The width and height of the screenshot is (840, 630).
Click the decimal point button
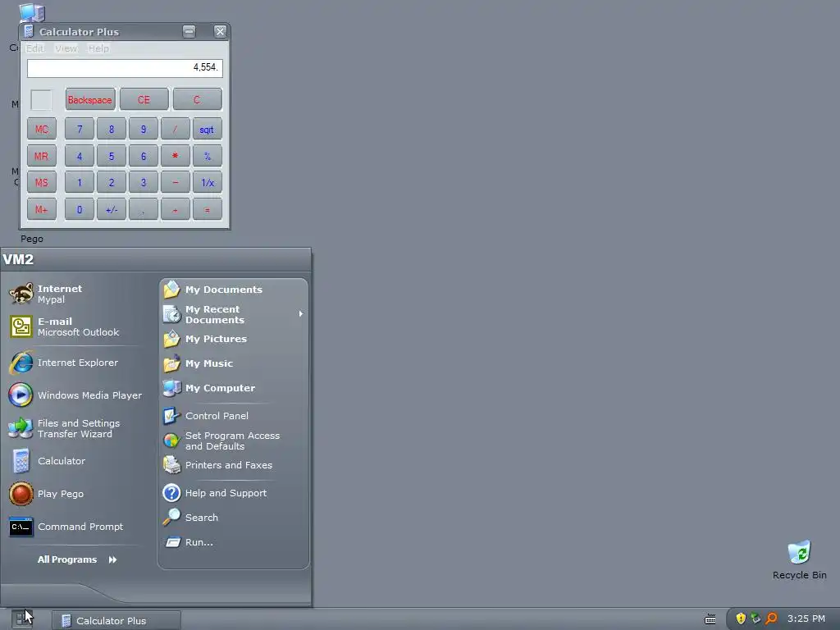[x=143, y=209]
